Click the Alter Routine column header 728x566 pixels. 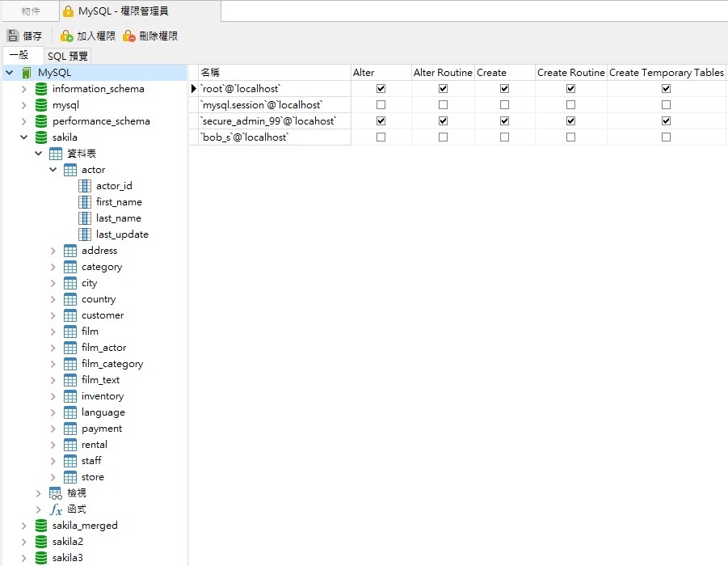point(443,73)
